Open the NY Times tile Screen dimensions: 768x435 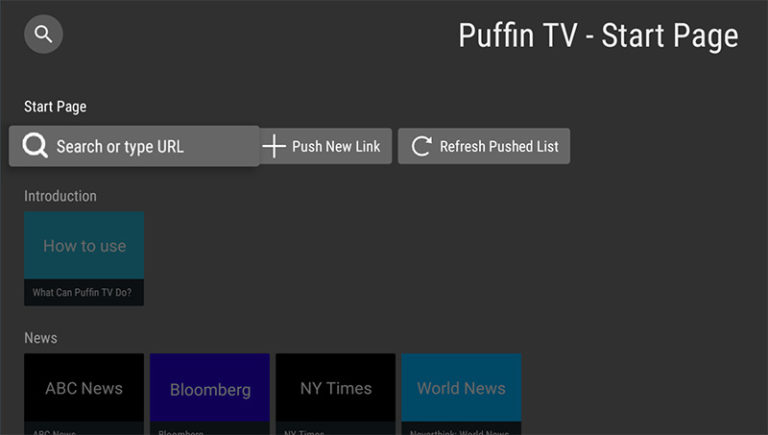pos(336,394)
